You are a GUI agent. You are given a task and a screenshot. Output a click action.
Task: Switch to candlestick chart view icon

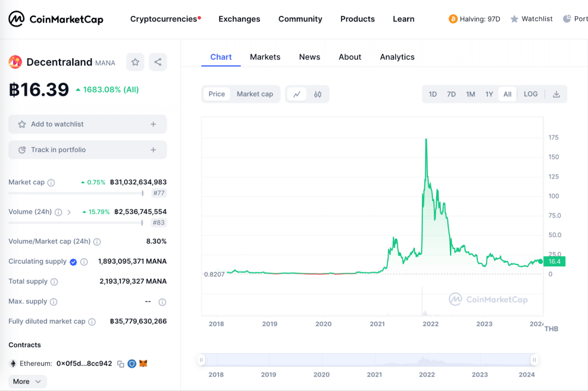[x=318, y=94]
